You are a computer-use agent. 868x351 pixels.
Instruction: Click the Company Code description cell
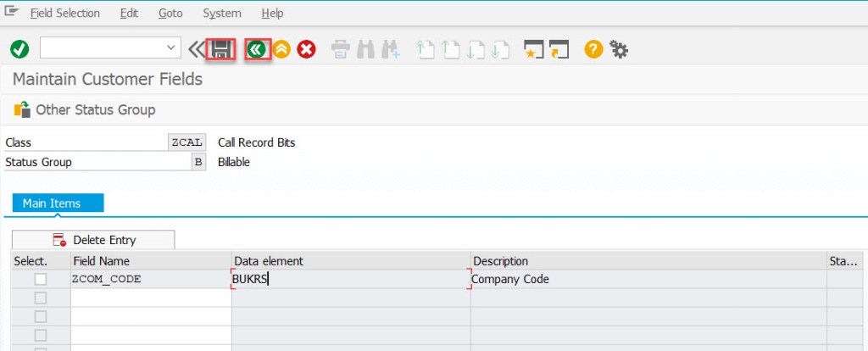(648, 280)
